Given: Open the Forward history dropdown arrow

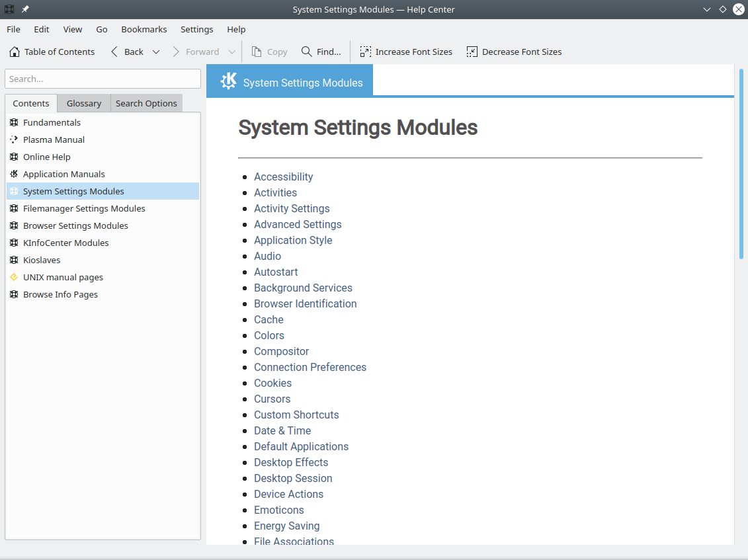Looking at the screenshot, I should 232,52.
